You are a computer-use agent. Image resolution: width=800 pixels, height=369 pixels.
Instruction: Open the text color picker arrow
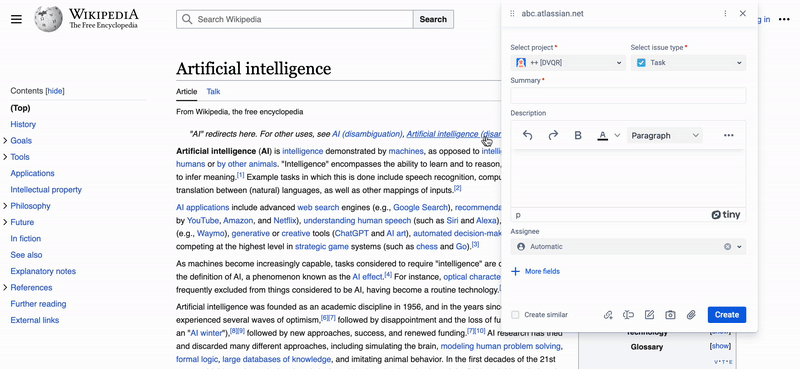(x=617, y=135)
